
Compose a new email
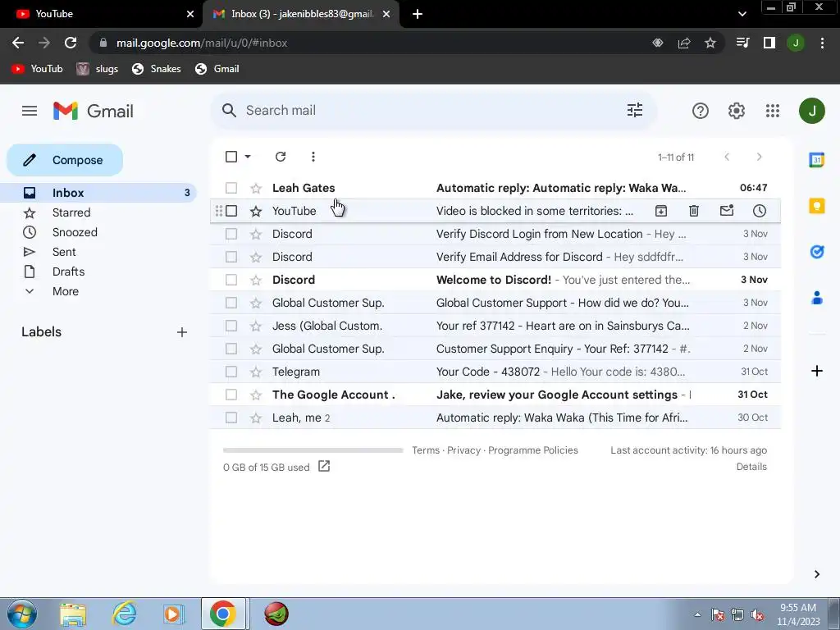pyautogui.click(x=65, y=160)
